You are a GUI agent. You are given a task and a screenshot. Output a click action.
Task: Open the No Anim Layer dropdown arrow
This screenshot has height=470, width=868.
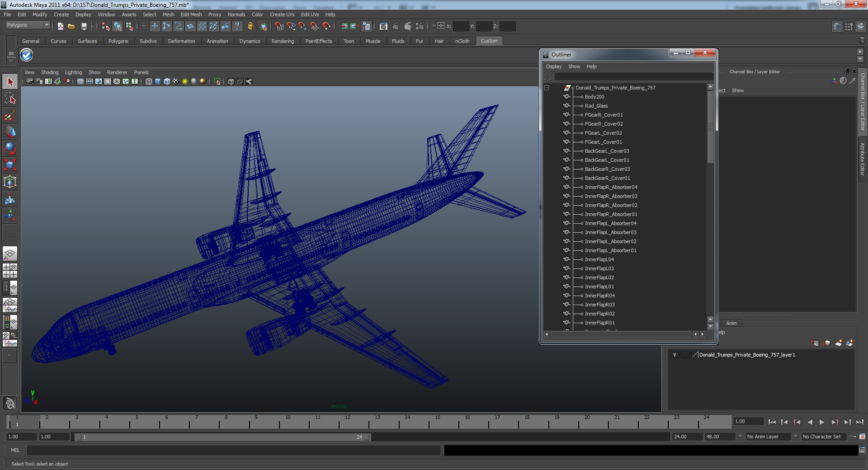741,437
